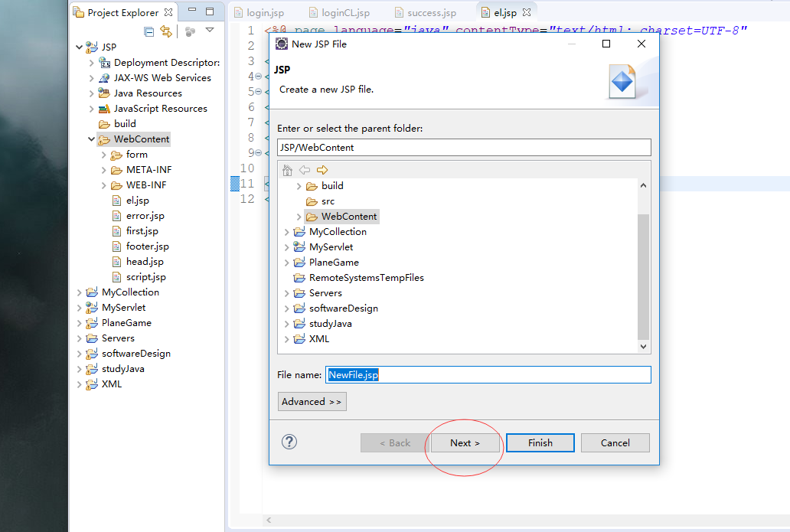This screenshot has width=790, height=532.
Task: Select src folder in dialog tree
Action: [x=328, y=201]
